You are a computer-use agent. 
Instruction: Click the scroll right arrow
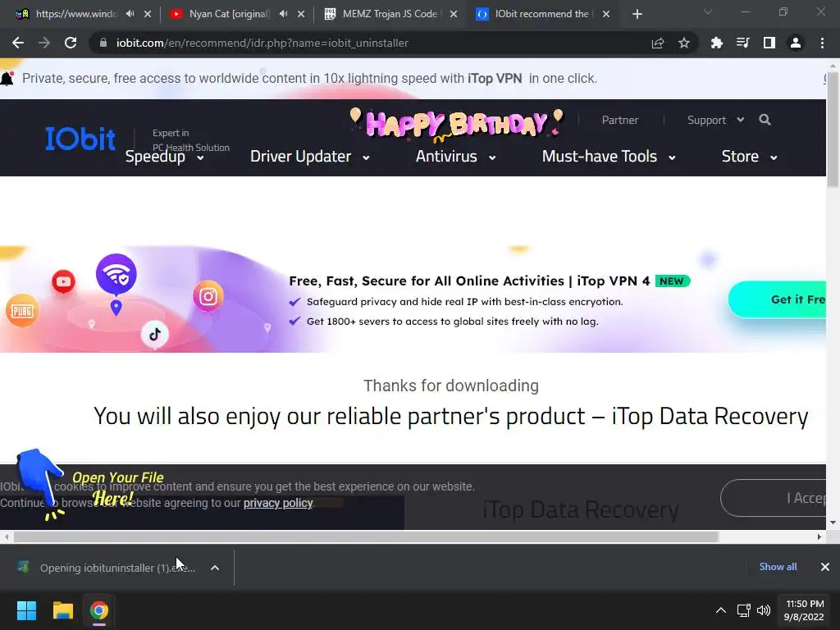(x=819, y=536)
